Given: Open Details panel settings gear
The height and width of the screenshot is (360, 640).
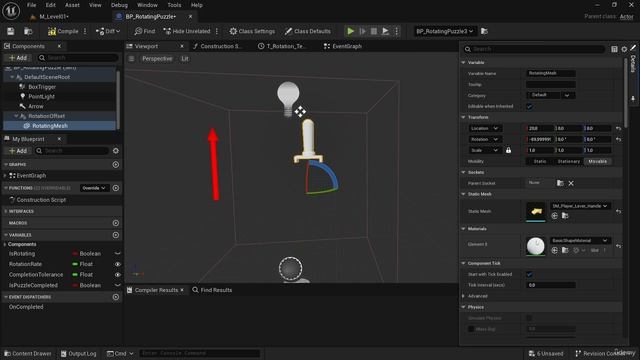Looking at the screenshot, I should click(624, 49).
